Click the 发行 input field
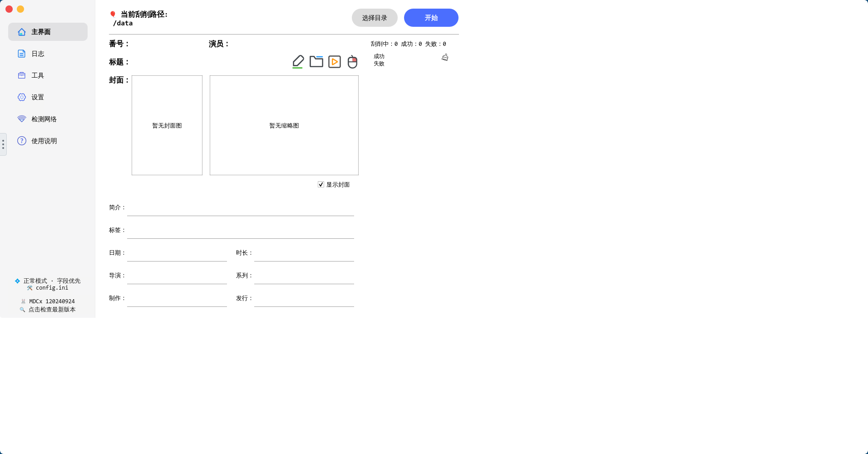This screenshot has width=868, height=454. pos(304,298)
